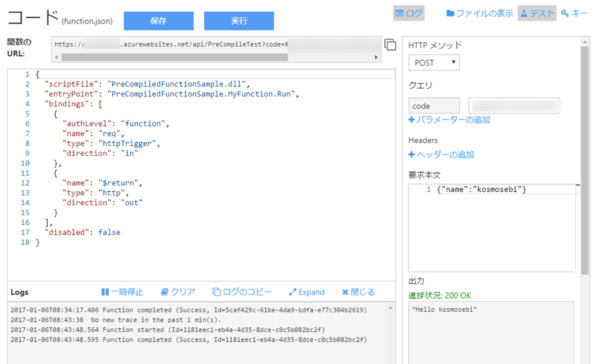602x364 pixels.
Task: Click ヘッダーの追加 link
Action: pyautogui.click(x=441, y=155)
